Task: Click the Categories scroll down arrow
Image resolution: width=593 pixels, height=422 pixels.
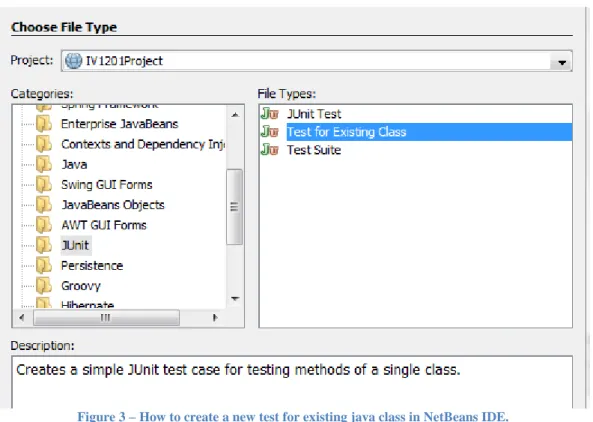Action: pyautogui.click(x=235, y=299)
